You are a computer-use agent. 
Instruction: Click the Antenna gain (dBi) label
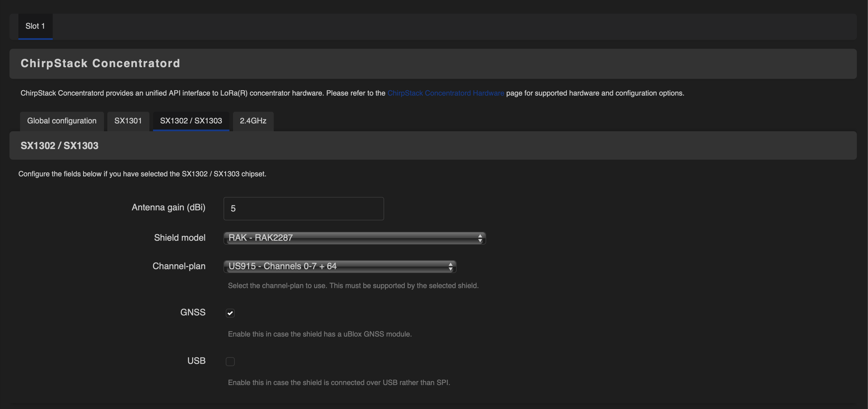[168, 207]
